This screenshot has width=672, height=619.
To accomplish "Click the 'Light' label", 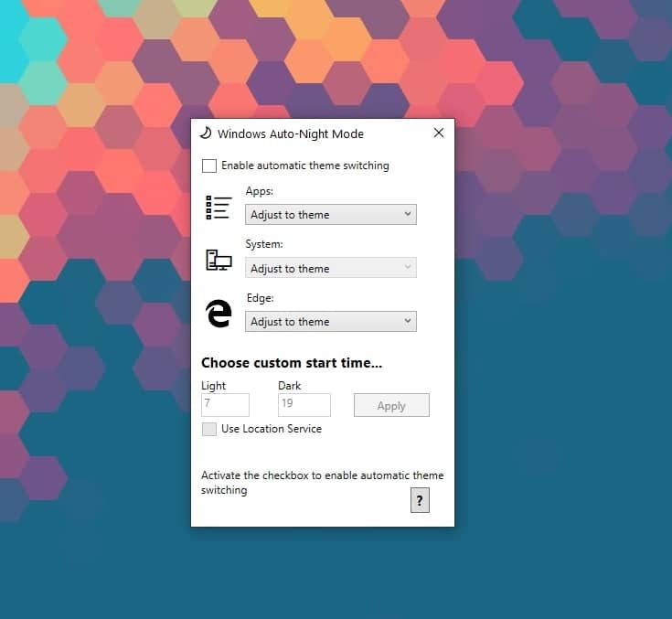I will (x=213, y=386).
